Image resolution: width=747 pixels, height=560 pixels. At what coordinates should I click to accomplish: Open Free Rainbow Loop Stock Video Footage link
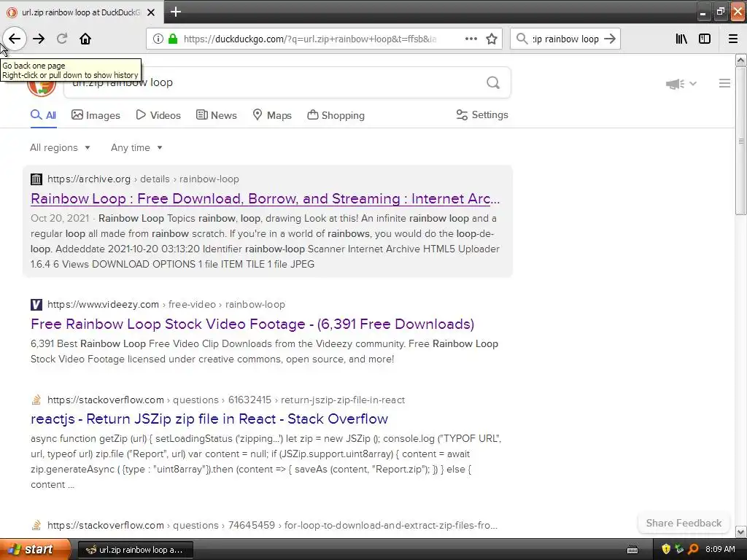252,324
